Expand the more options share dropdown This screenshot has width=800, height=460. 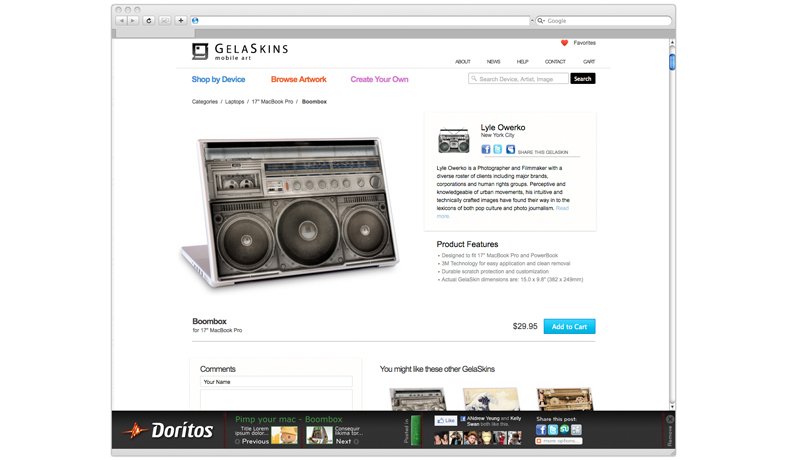[559, 441]
